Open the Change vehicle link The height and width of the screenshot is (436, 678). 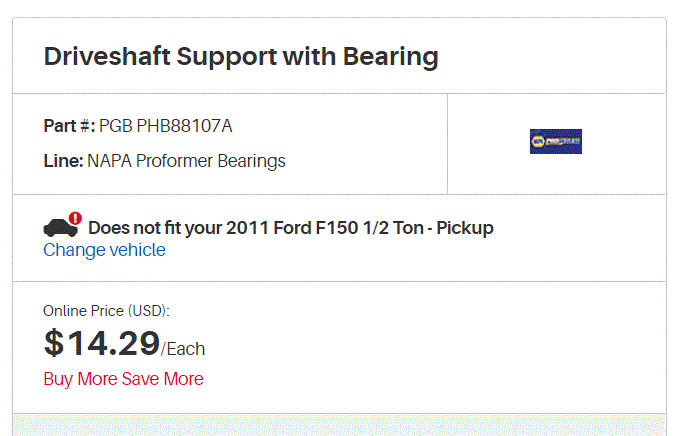pyautogui.click(x=104, y=250)
